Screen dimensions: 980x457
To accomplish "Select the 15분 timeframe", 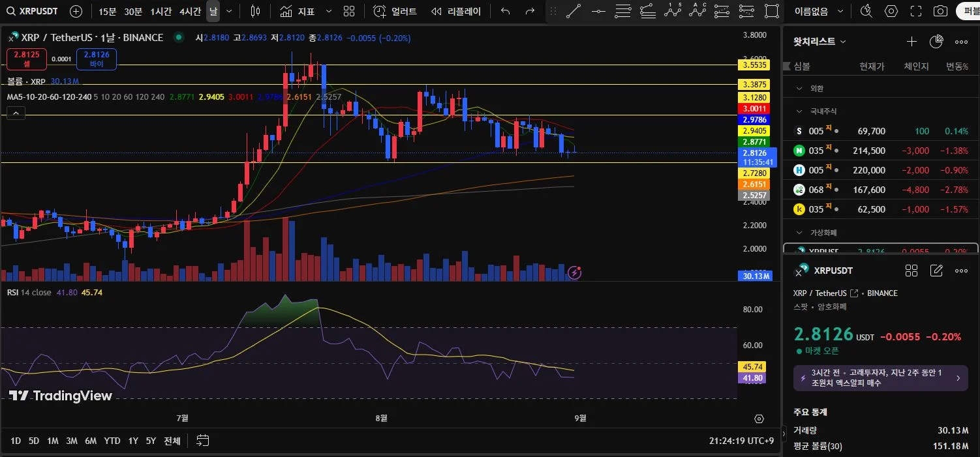I will click(x=108, y=11).
